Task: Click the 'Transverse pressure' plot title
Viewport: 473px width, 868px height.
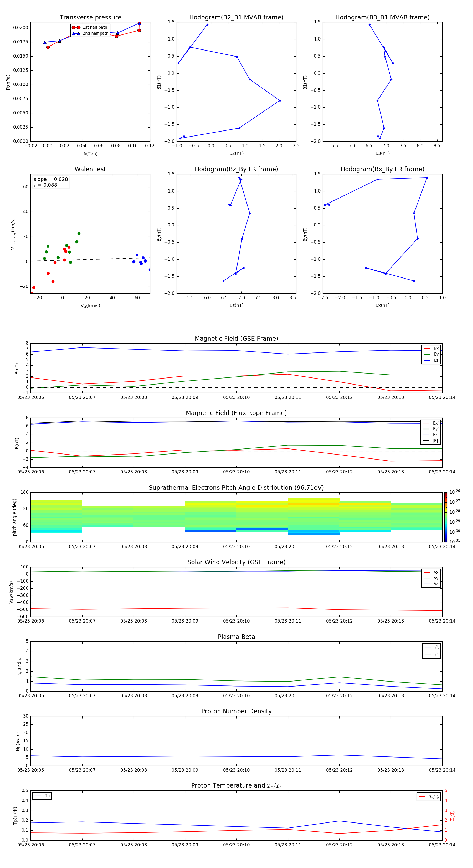Action: 90,18
